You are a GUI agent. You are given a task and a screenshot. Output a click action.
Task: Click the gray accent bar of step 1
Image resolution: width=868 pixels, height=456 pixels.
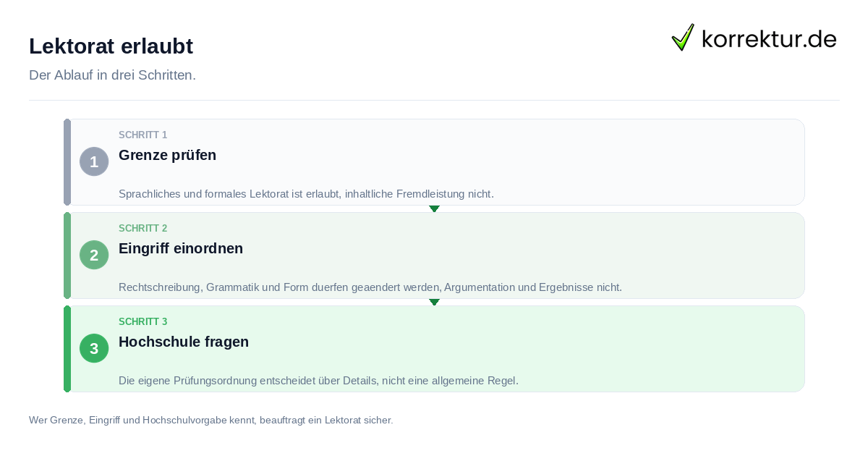coord(67,162)
